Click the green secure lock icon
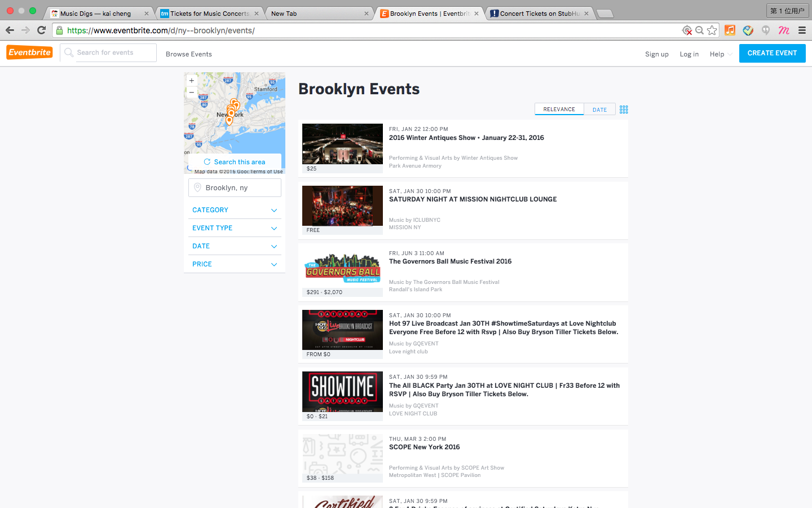 coord(60,30)
